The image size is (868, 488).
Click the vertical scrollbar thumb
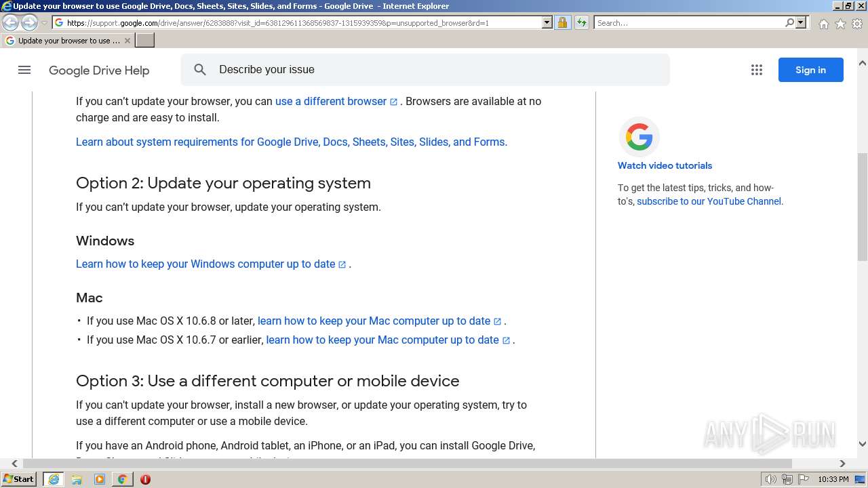coord(863,207)
